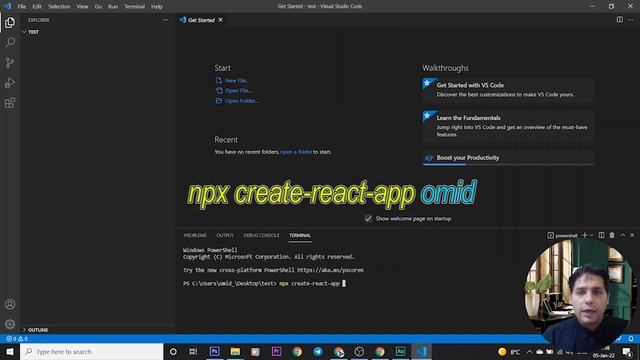Viewport: 640px width, 360px height.
Task: Click errors and warnings status bar indicator
Action: [17, 339]
